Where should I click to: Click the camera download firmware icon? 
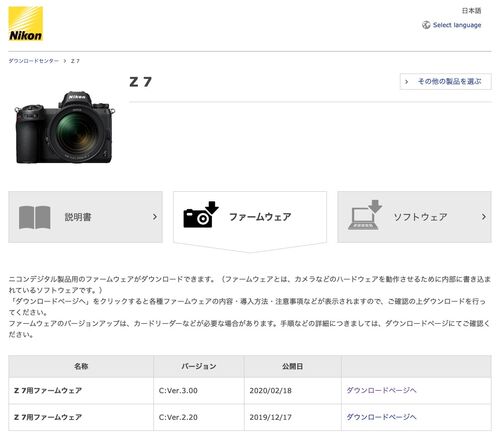[x=201, y=215]
